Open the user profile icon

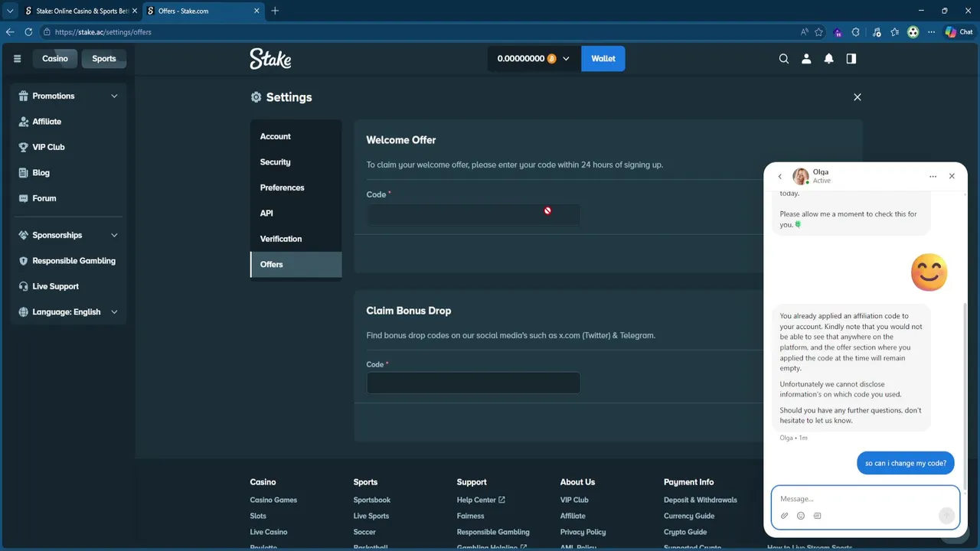[x=806, y=59]
